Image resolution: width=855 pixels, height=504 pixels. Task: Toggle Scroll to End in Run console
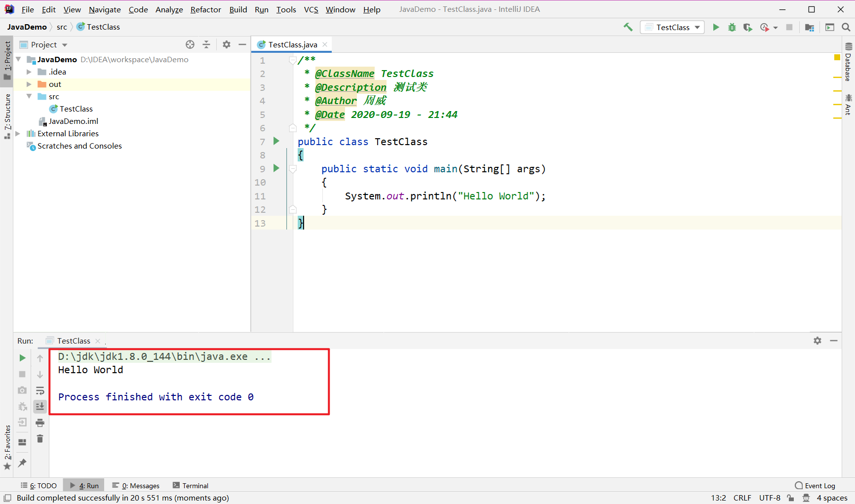(x=40, y=406)
